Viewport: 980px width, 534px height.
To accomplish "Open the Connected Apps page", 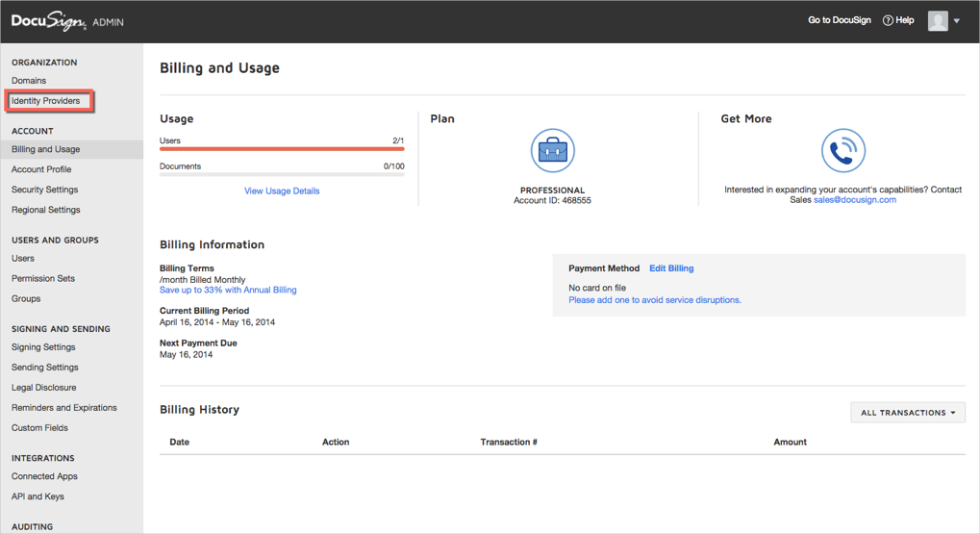I will pos(44,476).
